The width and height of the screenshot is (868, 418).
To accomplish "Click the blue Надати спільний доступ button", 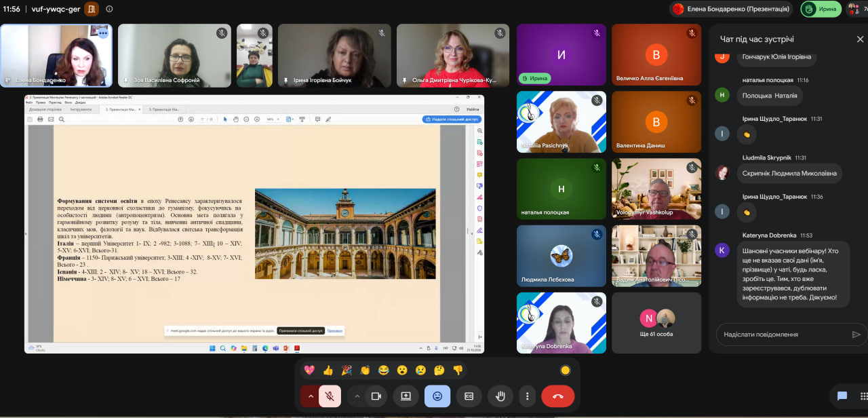I will point(452,119).
